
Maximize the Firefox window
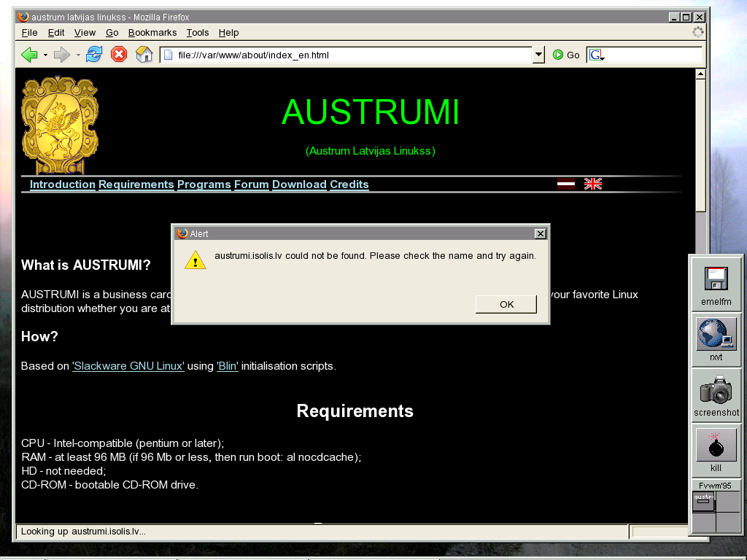[x=686, y=17]
